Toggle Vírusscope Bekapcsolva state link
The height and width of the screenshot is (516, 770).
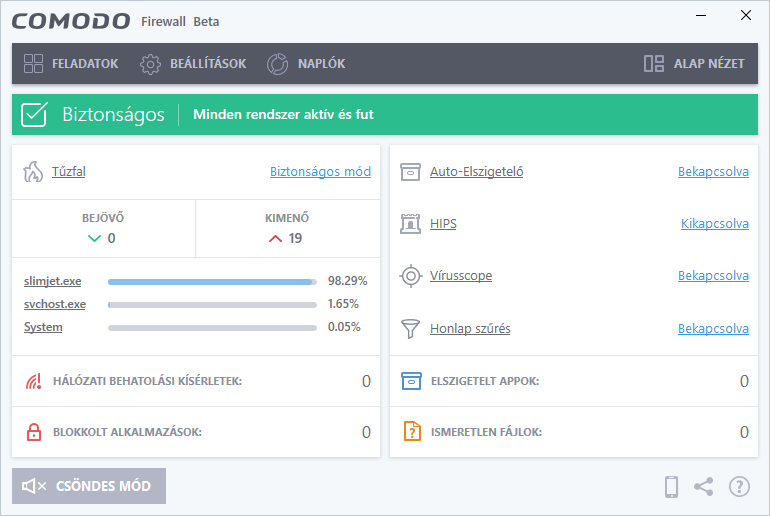713,276
